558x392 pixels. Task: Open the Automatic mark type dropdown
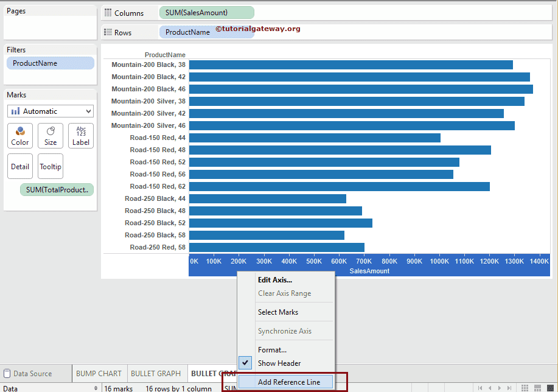click(x=51, y=111)
